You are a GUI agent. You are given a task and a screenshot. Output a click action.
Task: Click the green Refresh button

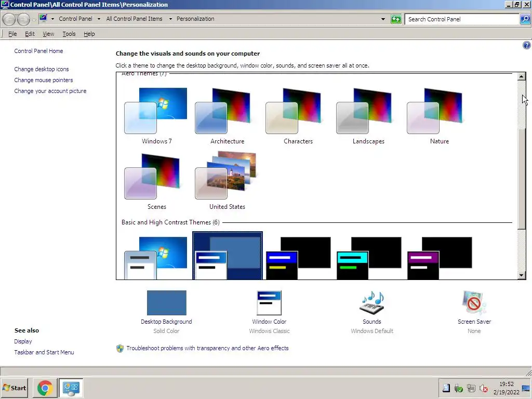[396, 19]
